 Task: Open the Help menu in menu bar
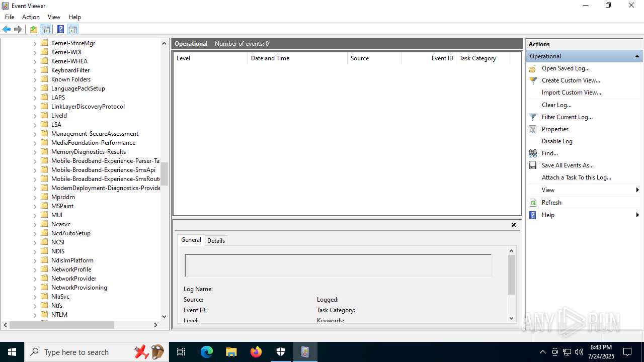(x=74, y=17)
